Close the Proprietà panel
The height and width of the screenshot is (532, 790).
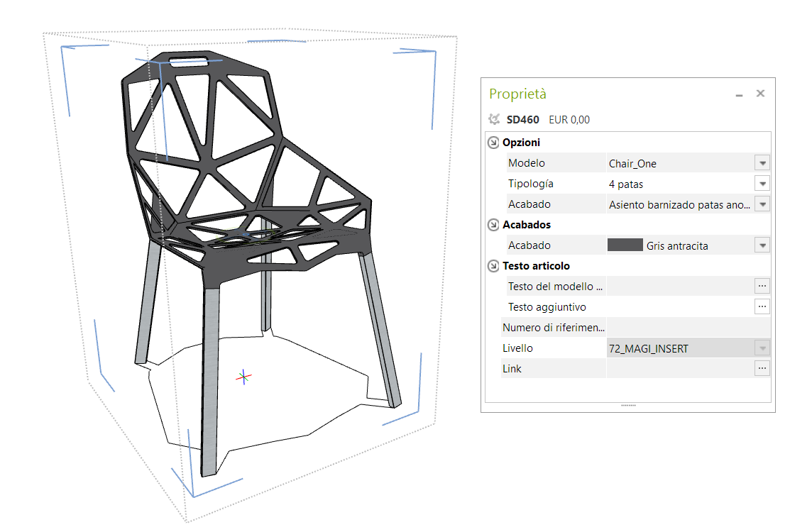[760, 93]
